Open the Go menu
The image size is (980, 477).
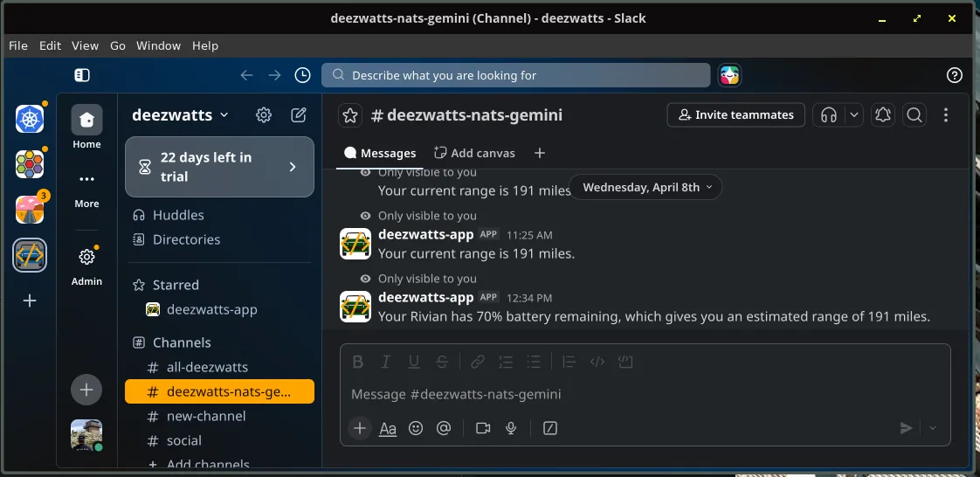click(x=118, y=45)
